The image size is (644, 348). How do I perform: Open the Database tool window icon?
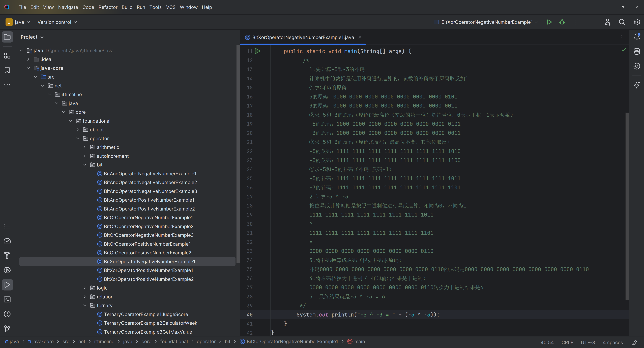point(636,51)
